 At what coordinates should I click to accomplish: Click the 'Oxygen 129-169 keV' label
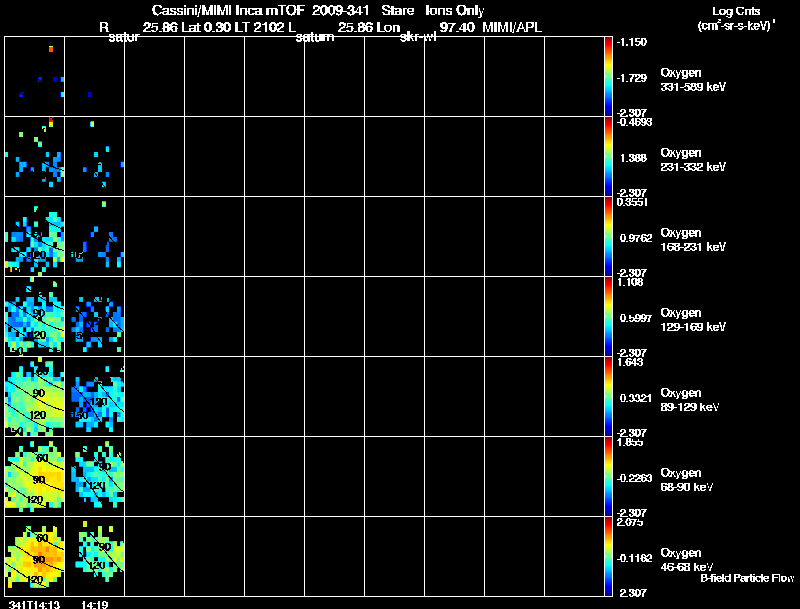693,320
